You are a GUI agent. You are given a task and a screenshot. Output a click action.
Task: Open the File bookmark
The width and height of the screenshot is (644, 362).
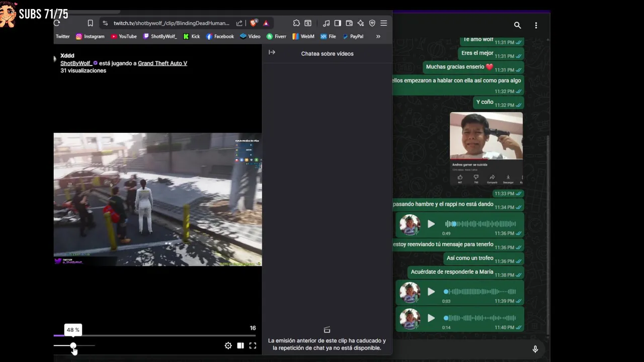click(x=328, y=36)
